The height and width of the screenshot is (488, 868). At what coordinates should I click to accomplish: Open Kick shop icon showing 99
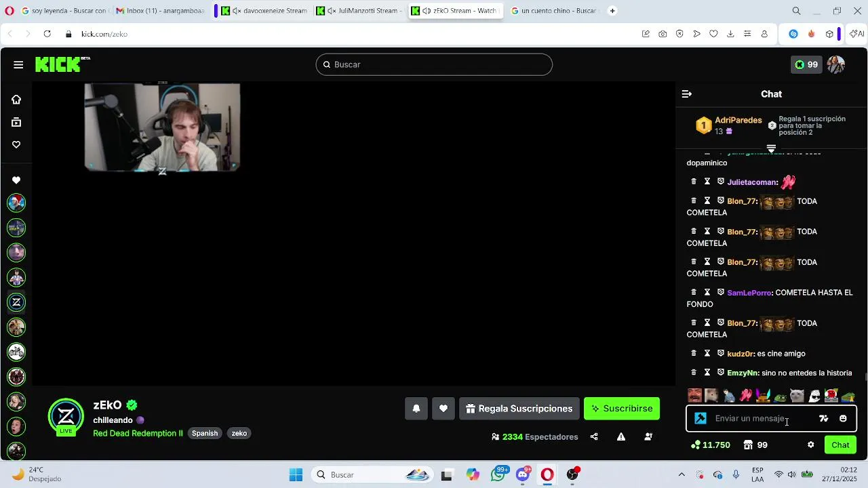tap(755, 445)
